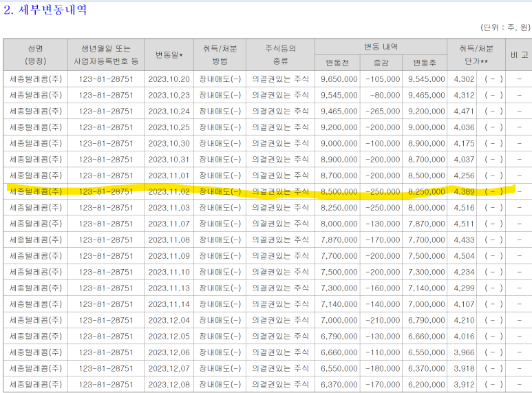This screenshot has height=393, width=532.
Task: Click the 변동후 sub-header
Action: coord(425,63)
